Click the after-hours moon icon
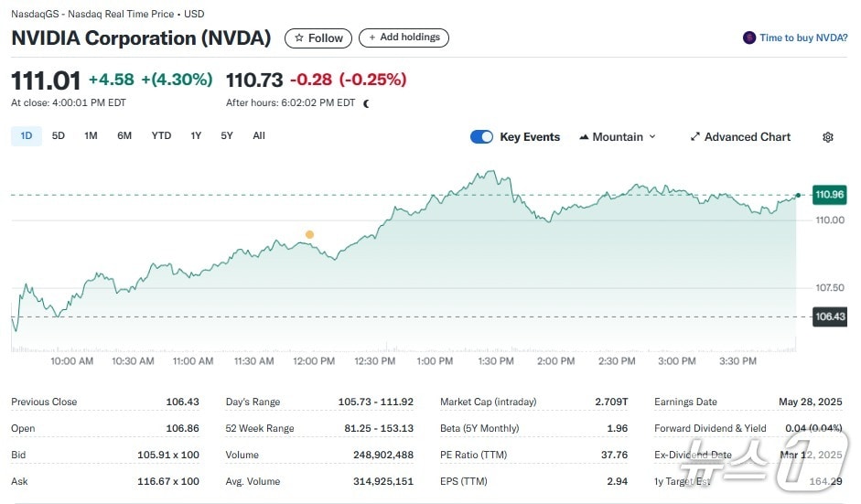The image size is (861, 504). point(366,103)
